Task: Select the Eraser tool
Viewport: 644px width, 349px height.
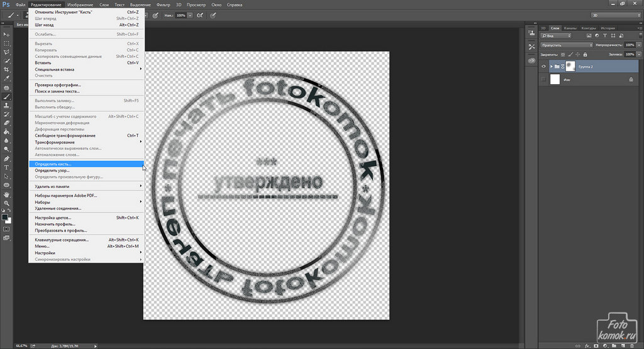Action: (6, 123)
